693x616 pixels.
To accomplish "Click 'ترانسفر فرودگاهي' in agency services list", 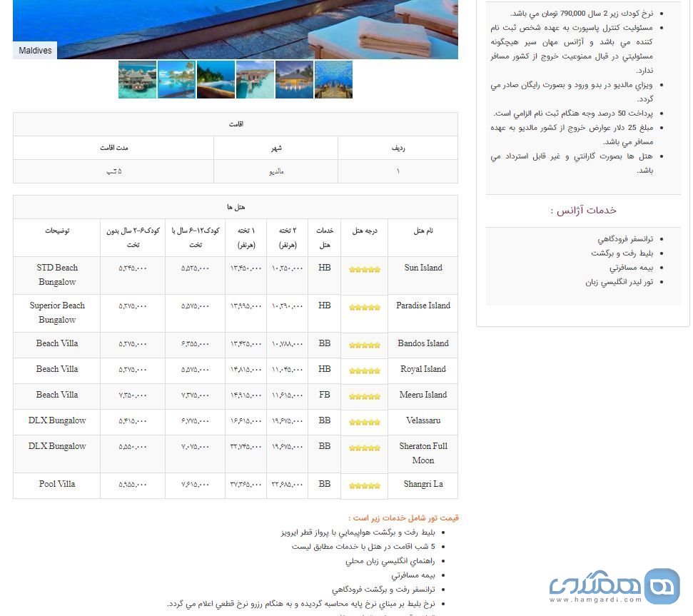I will point(625,240).
